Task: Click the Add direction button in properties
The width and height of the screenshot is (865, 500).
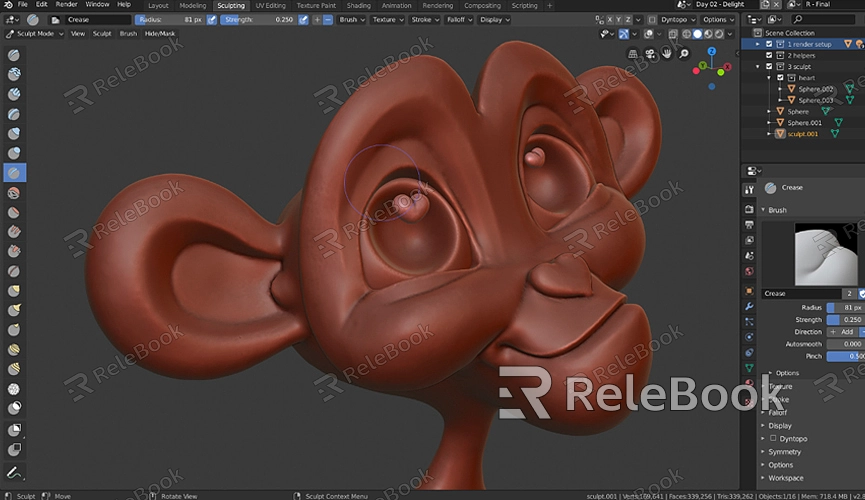Action: [842, 332]
